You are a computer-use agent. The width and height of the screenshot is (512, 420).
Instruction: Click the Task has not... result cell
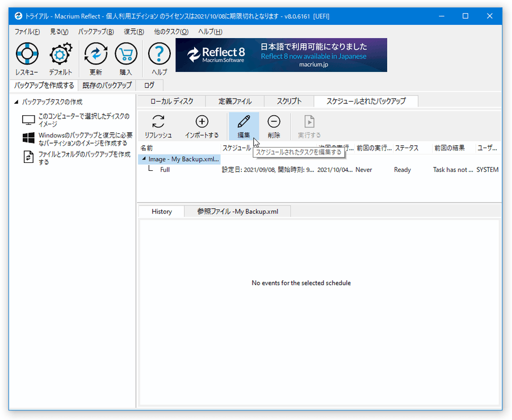tap(453, 170)
